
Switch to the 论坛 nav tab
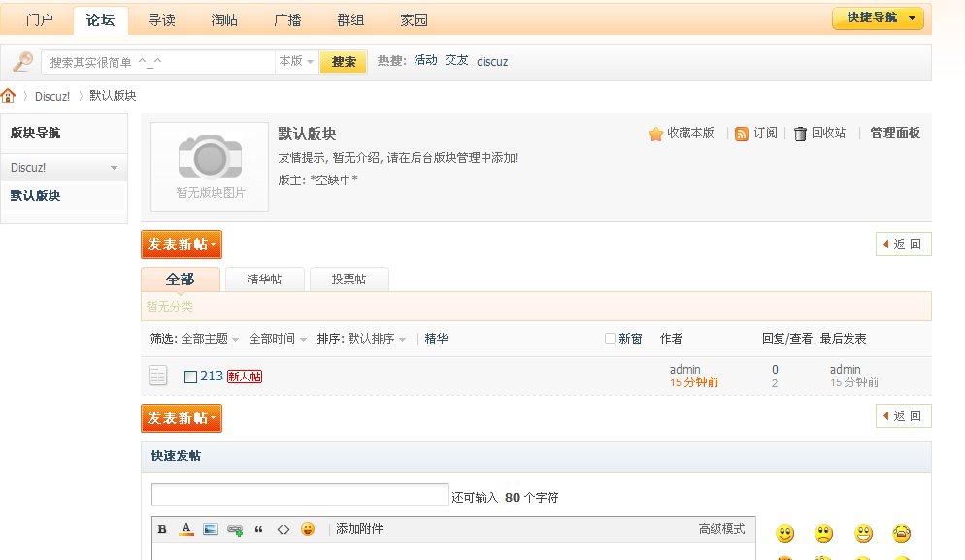(100, 20)
